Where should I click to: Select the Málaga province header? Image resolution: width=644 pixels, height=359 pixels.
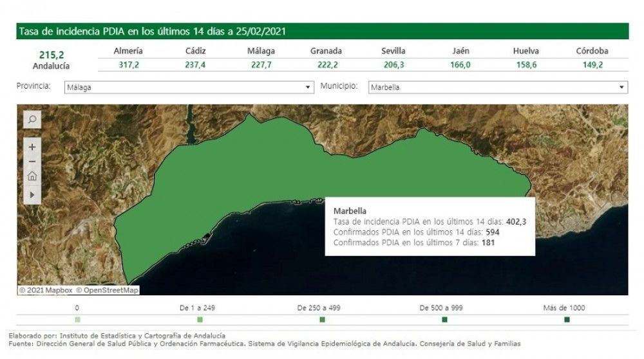pyautogui.click(x=261, y=51)
